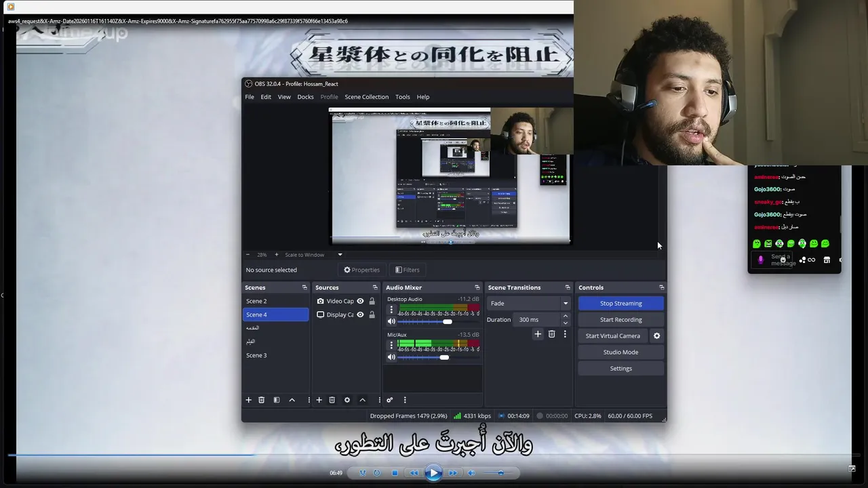The image size is (868, 488).
Task: Open the Mic/Aux options three-dot menu
Action: pos(391,345)
